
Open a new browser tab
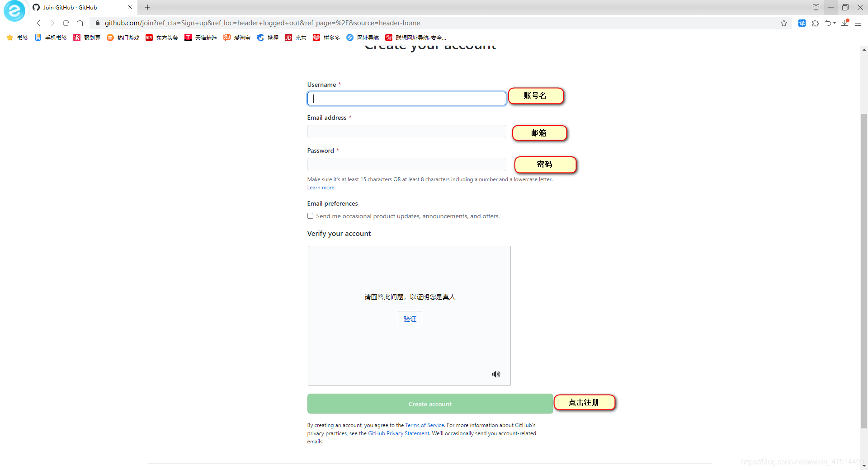click(147, 7)
